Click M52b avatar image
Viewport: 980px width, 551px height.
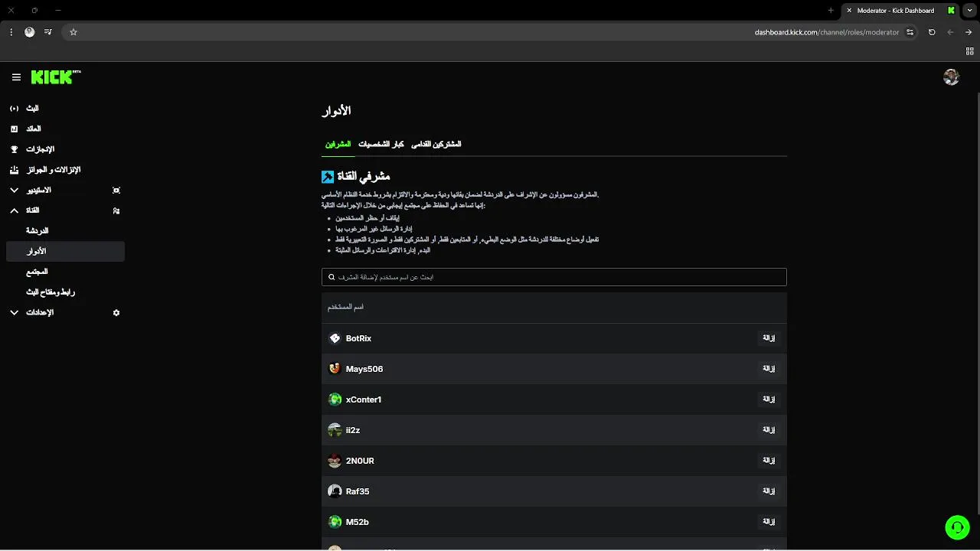coord(335,522)
